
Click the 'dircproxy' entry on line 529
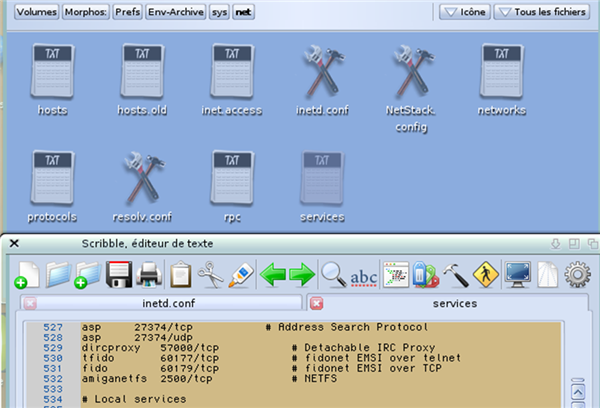coord(111,348)
